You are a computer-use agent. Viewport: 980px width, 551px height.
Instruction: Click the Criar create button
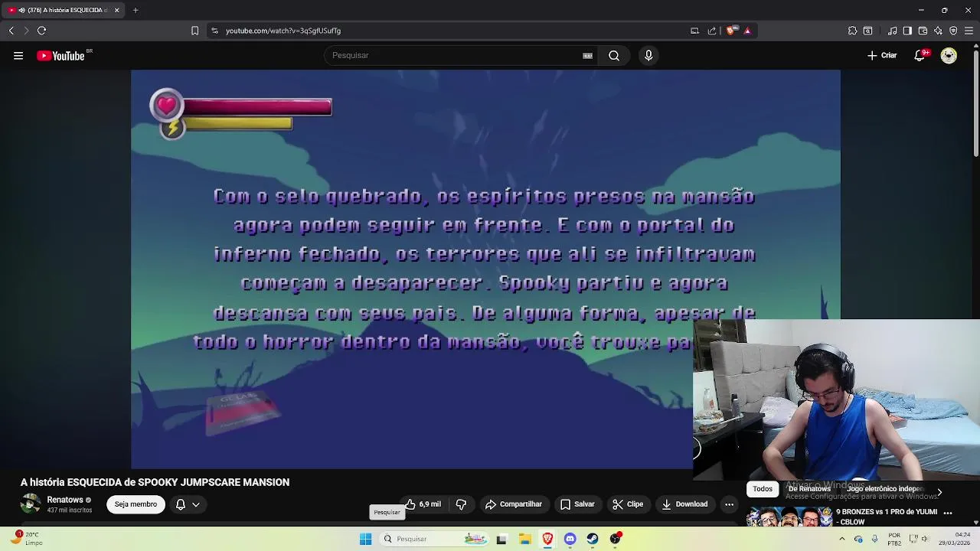pyautogui.click(x=882, y=55)
